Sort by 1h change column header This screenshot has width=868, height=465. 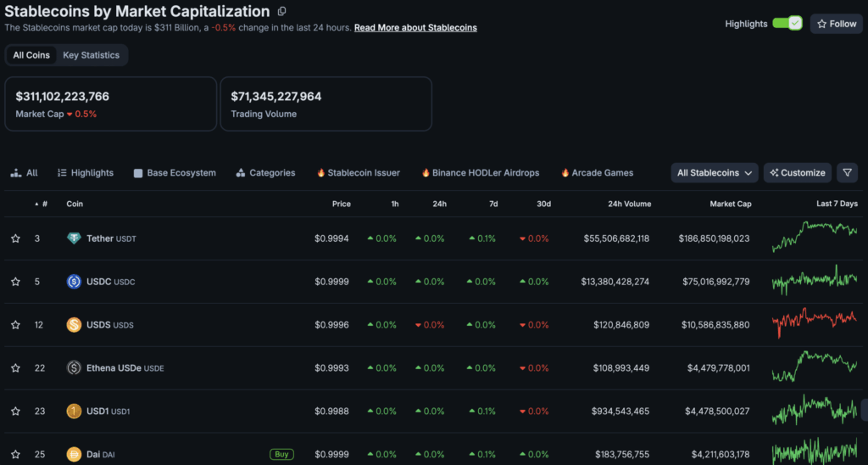(395, 204)
